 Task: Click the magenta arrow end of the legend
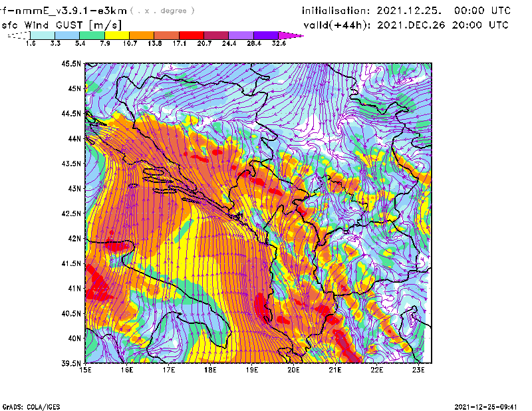click(x=291, y=35)
